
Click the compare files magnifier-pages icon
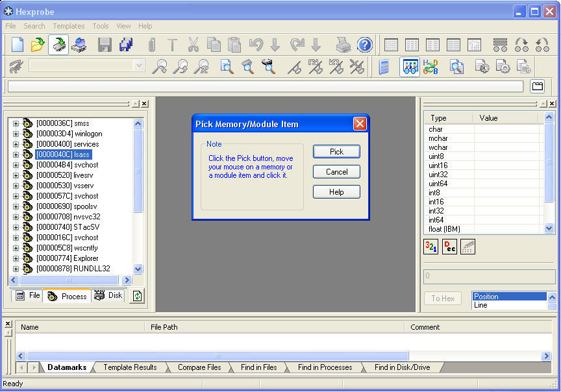coord(456,67)
